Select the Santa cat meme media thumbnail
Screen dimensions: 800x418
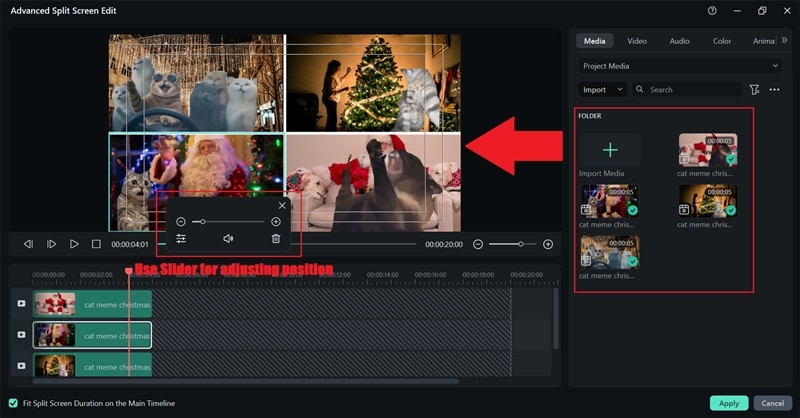point(609,201)
